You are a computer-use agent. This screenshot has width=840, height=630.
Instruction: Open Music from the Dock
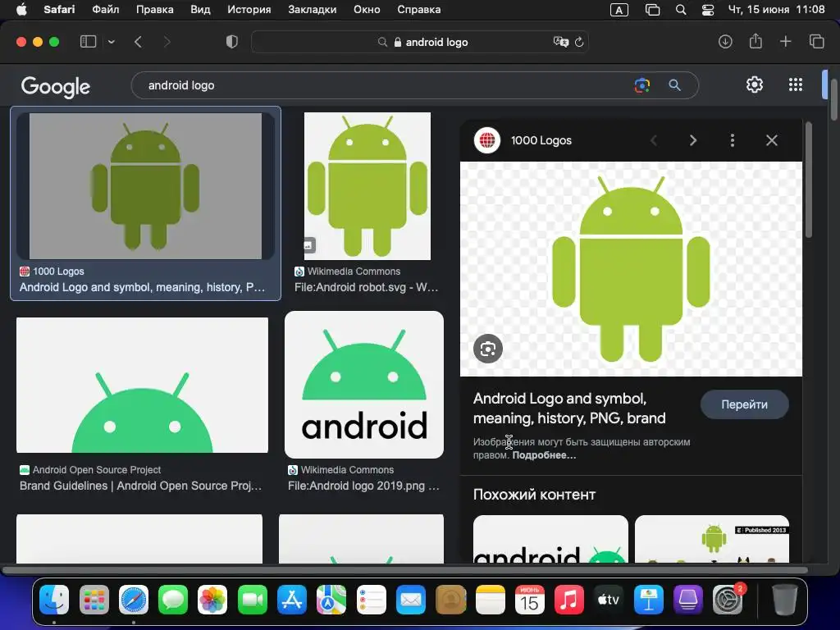(x=569, y=600)
